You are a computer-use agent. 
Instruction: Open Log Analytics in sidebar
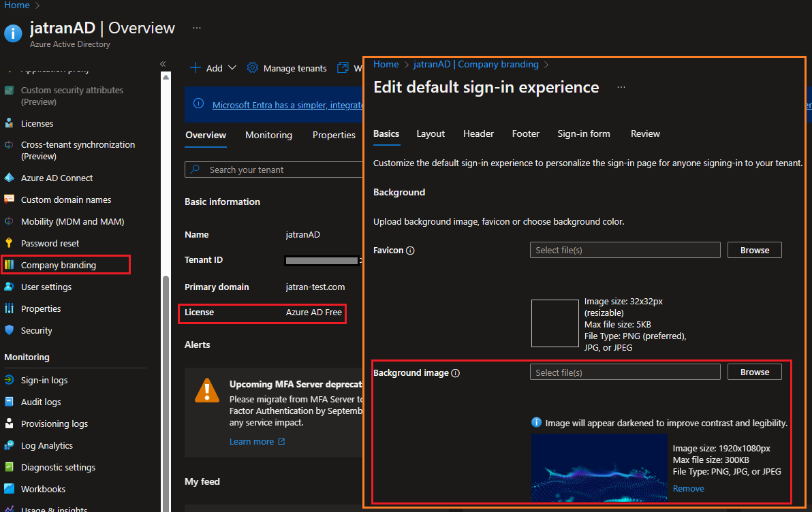pos(46,445)
